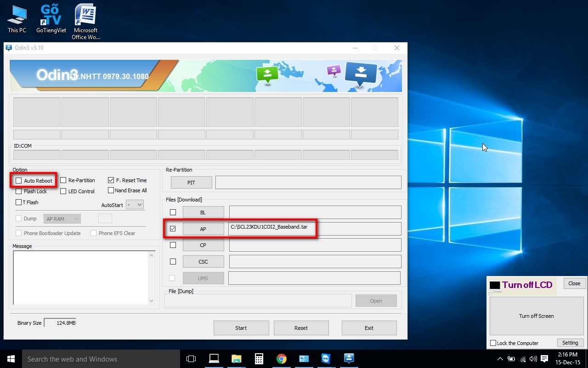Viewport: 588px width, 368px height.
Task: Open the ID-card app in taskbar
Action: 304,359
